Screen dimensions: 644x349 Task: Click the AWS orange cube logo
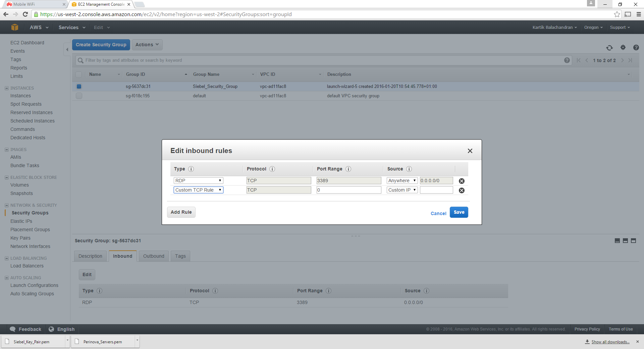tap(14, 27)
